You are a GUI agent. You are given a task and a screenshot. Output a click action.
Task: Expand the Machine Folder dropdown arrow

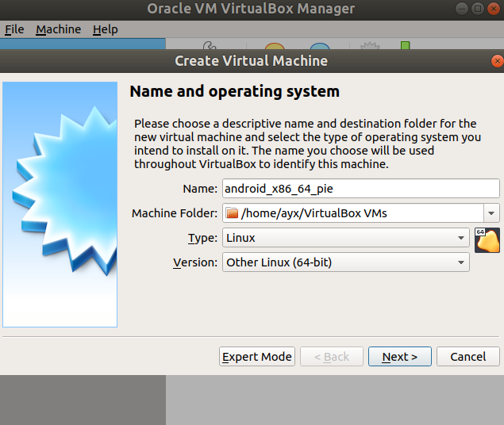click(491, 213)
